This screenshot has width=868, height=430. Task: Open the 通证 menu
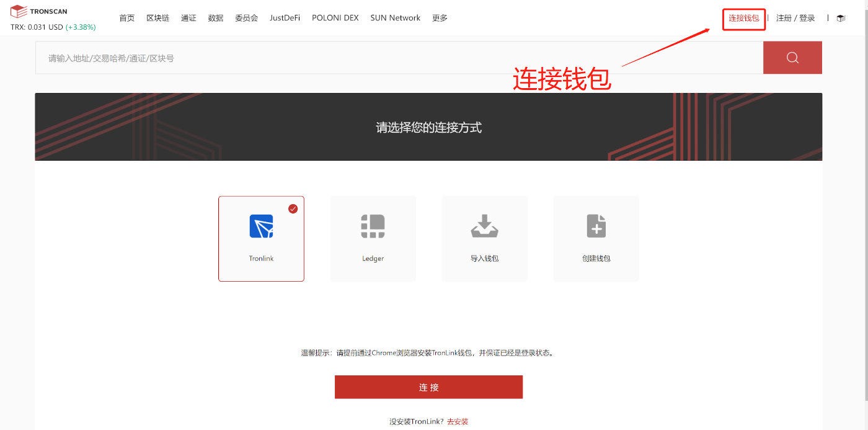click(188, 18)
